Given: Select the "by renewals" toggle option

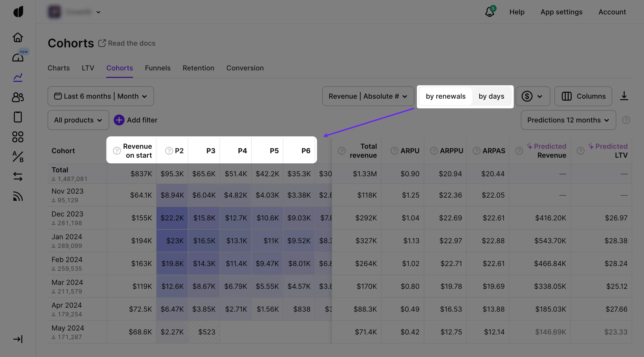Looking at the screenshot, I should pos(446,96).
